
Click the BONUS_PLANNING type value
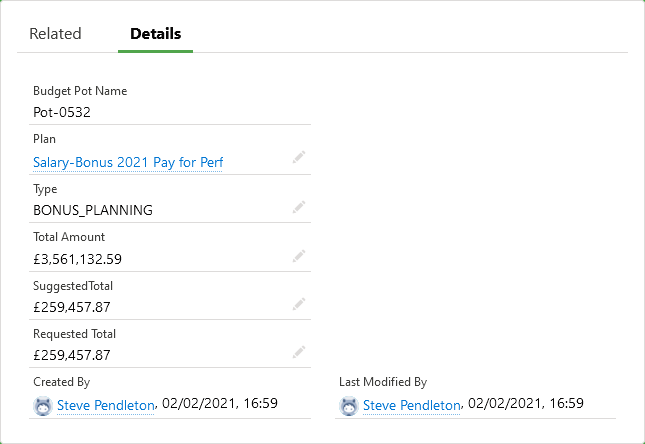93,211
